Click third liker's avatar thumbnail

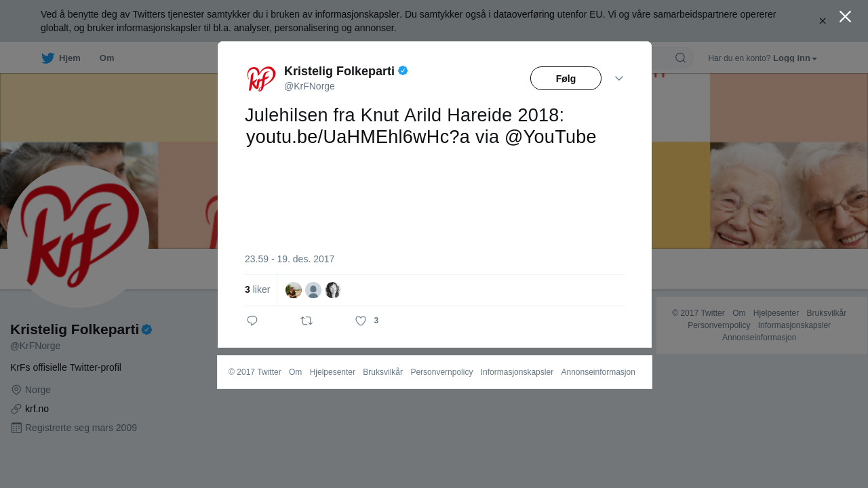click(332, 290)
